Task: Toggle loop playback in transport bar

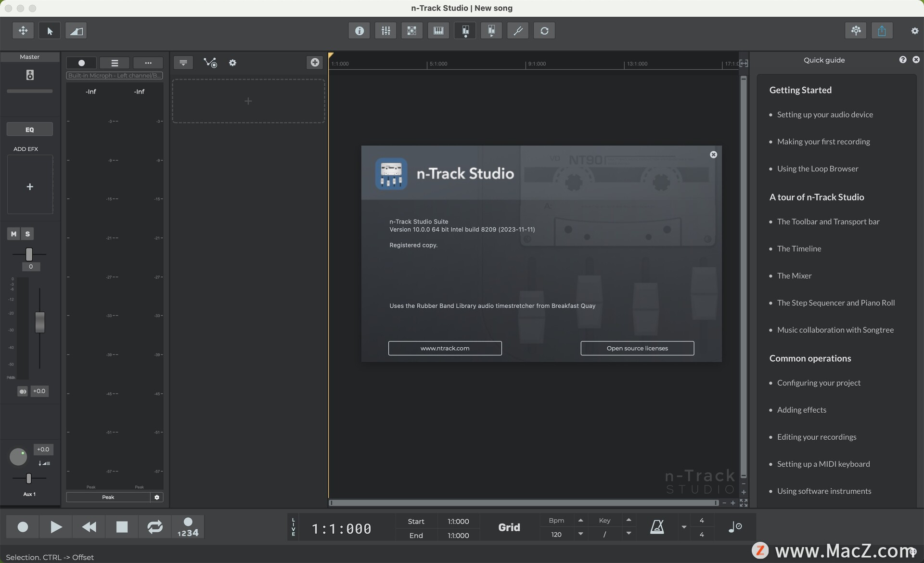Action: click(x=155, y=527)
